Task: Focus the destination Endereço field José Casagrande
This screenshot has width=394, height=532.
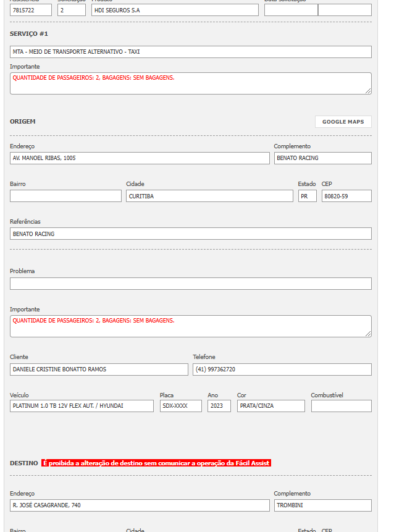Action: click(x=140, y=505)
